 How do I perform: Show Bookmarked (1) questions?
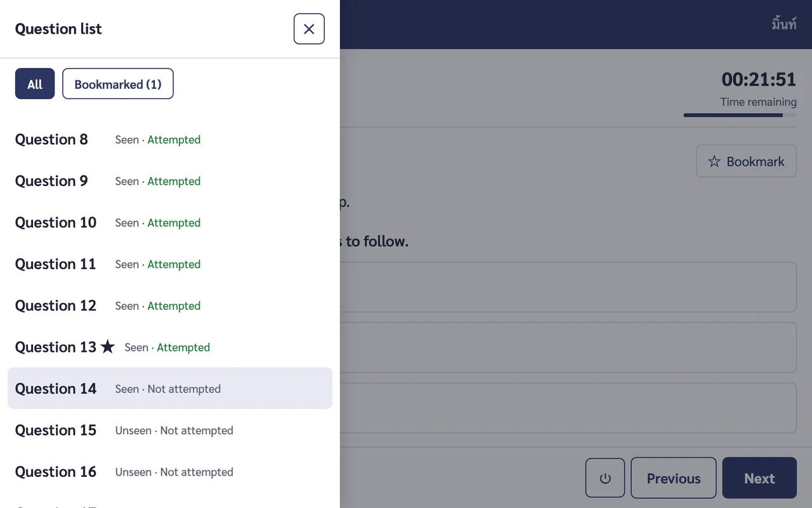tap(118, 84)
